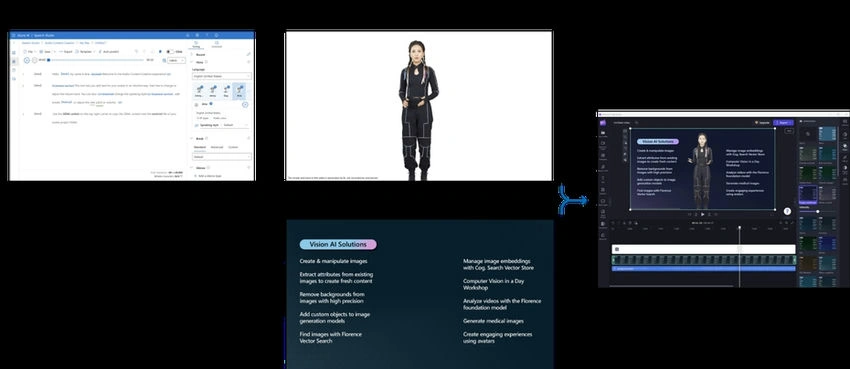Adjust the filter Intensity slider in Clipchamp
Screen dimensions: 850x369
[x=817, y=211]
